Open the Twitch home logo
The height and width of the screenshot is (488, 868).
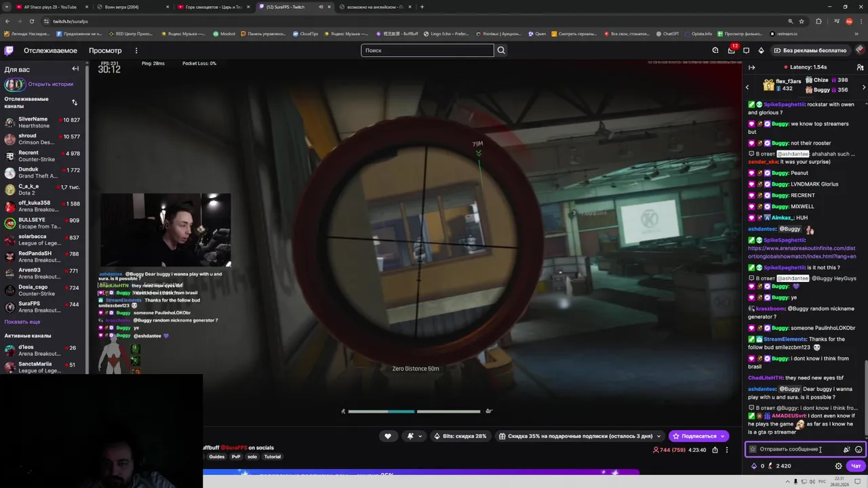point(9,50)
